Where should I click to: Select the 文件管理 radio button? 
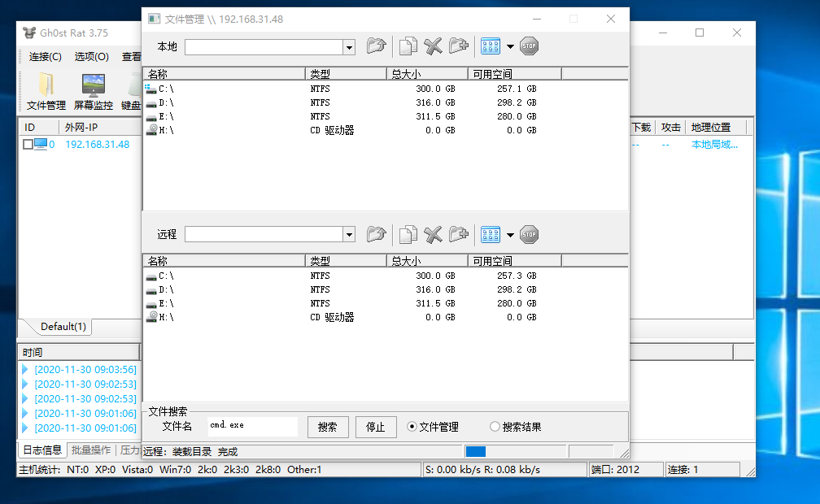(412, 427)
